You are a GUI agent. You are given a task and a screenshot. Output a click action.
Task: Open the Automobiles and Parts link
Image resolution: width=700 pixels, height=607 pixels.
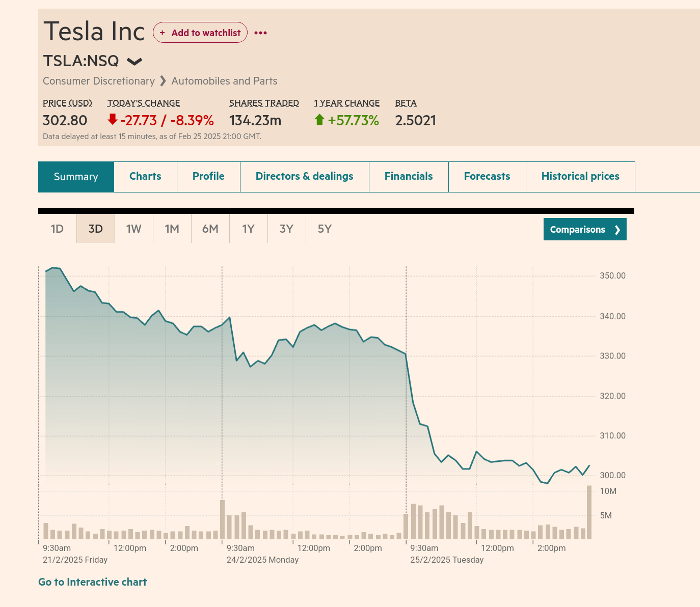[224, 81]
